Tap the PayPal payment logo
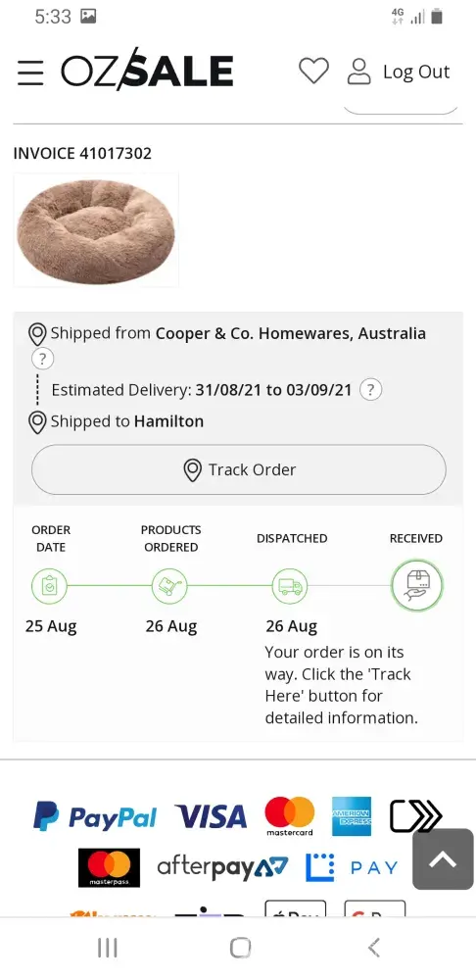476x980 pixels. pyautogui.click(x=95, y=816)
